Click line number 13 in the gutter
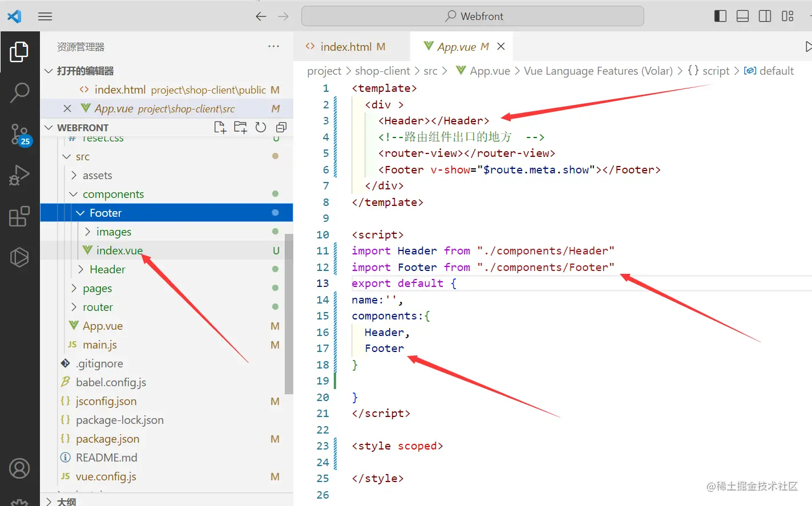 tap(322, 284)
